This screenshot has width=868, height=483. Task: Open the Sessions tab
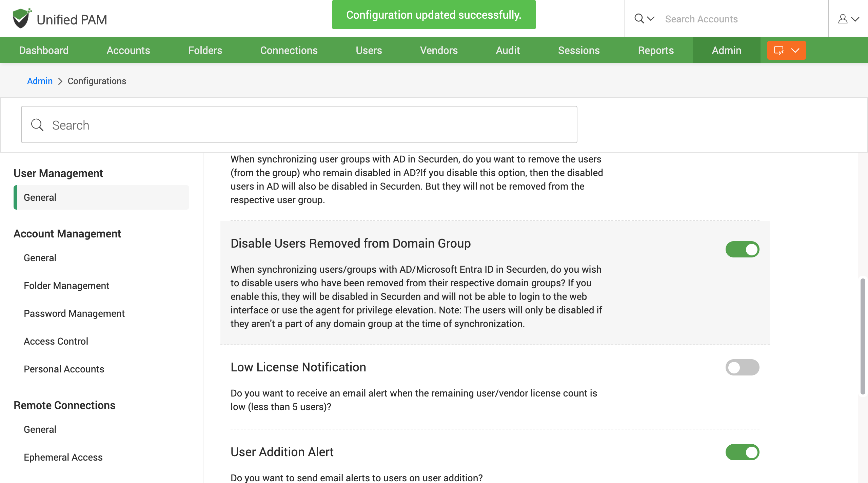(x=579, y=50)
